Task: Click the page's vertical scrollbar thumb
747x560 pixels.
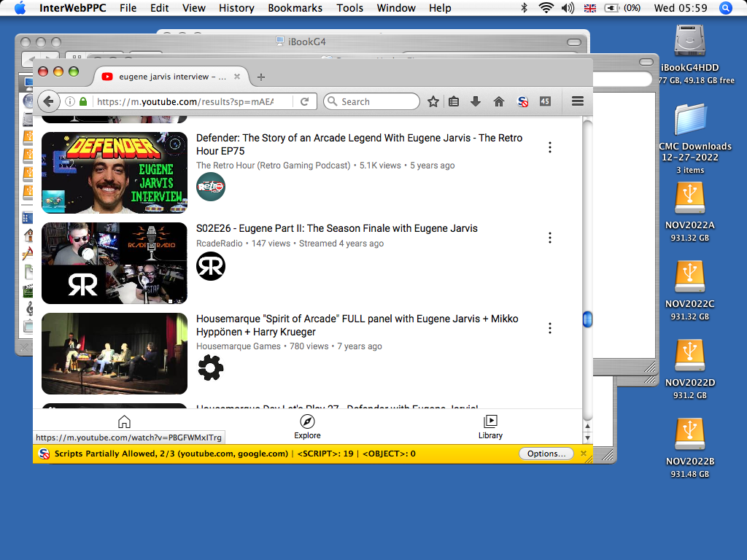Action: 587,319
